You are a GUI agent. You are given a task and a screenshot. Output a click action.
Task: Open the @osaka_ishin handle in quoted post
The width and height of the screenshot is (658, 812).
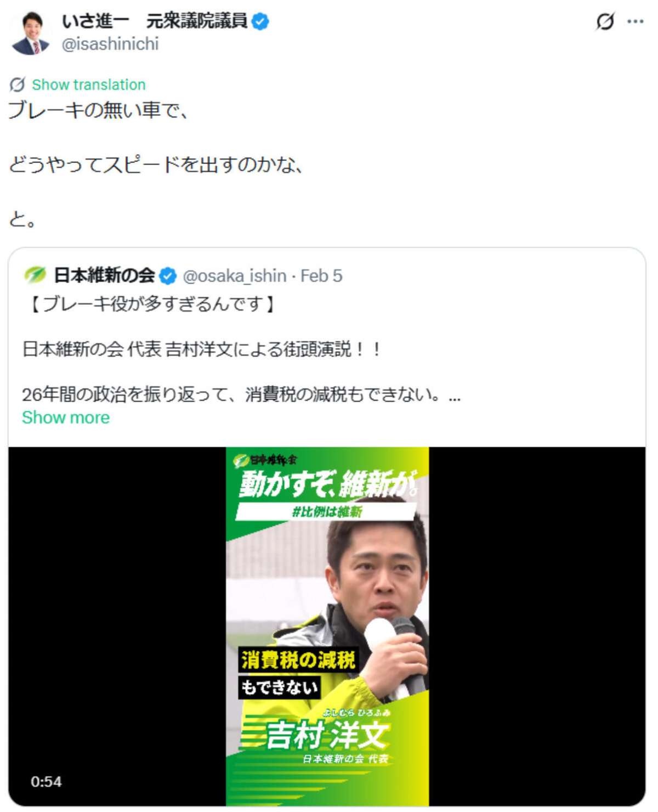click(x=235, y=275)
